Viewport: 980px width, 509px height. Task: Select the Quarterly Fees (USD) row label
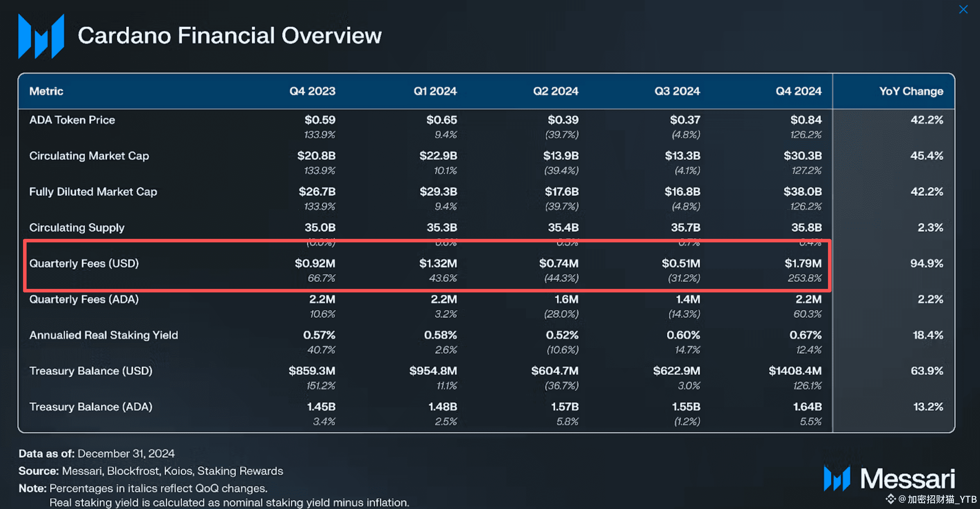point(84,263)
